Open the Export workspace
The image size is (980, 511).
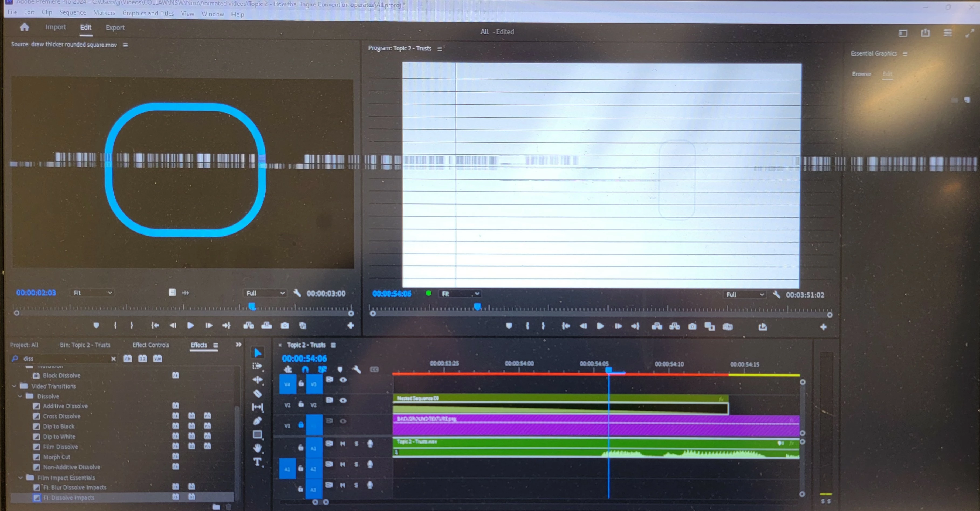(115, 28)
